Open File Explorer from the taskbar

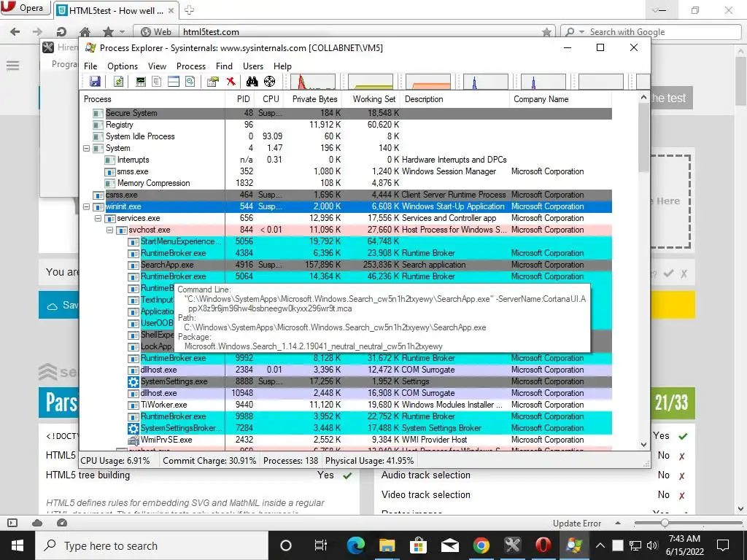(x=387, y=545)
